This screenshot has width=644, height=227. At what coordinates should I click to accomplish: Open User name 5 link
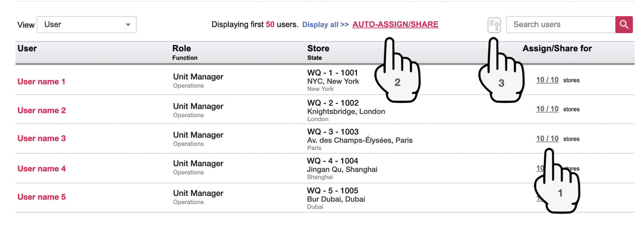point(42,197)
